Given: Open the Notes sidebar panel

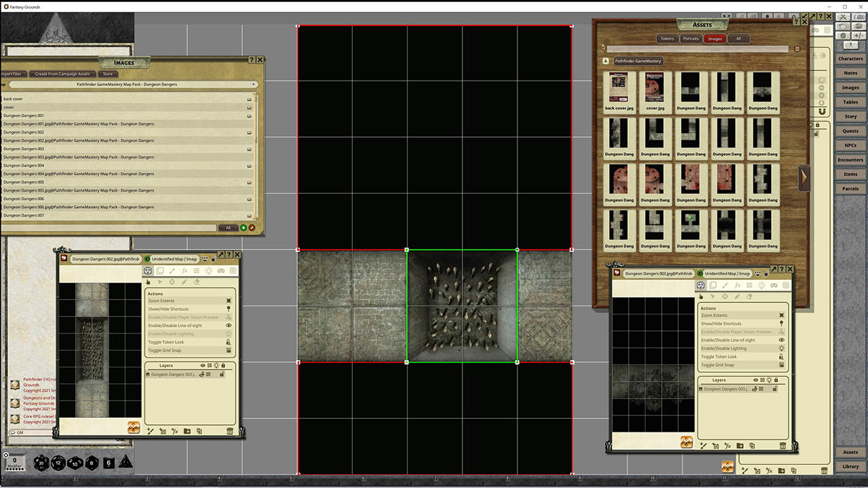Looking at the screenshot, I should coord(850,73).
